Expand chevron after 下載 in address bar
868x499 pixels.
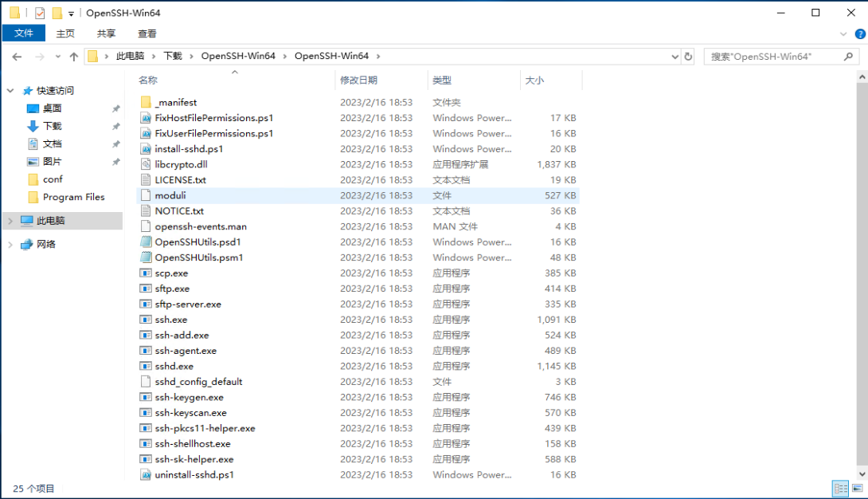192,57
